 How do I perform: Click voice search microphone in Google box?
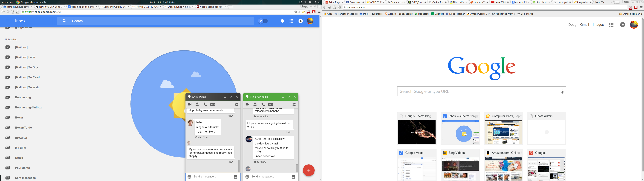[562, 92]
